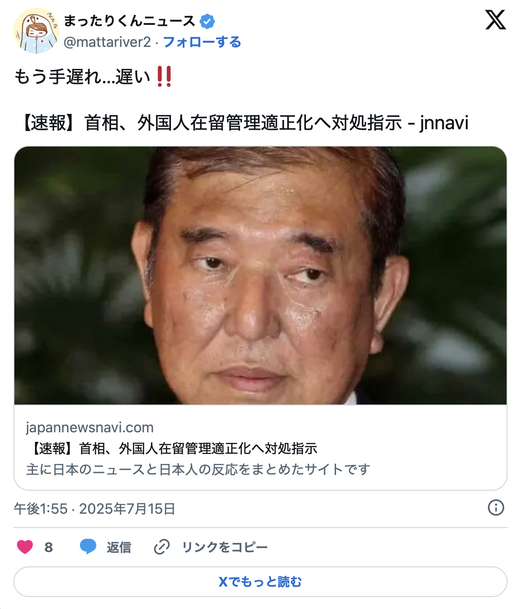Open the article preview photo
The height and width of the screenshot is (609, 520).
point(260,275)
